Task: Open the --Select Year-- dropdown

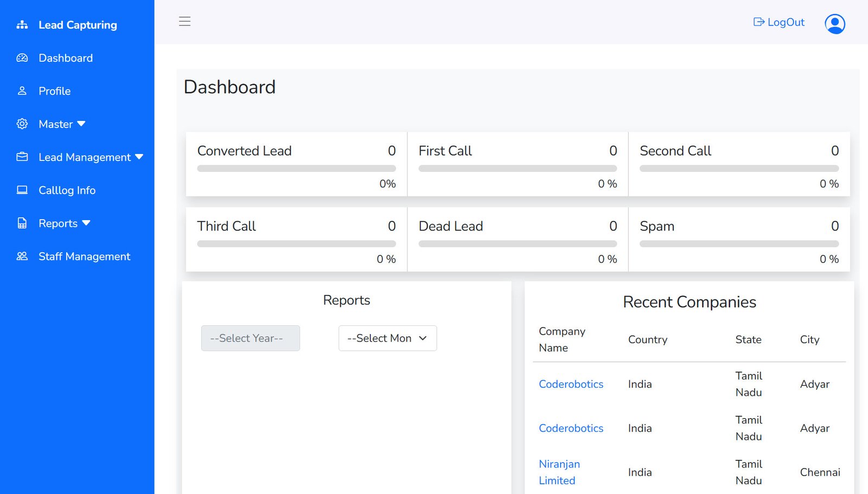Action: [251, 338]
